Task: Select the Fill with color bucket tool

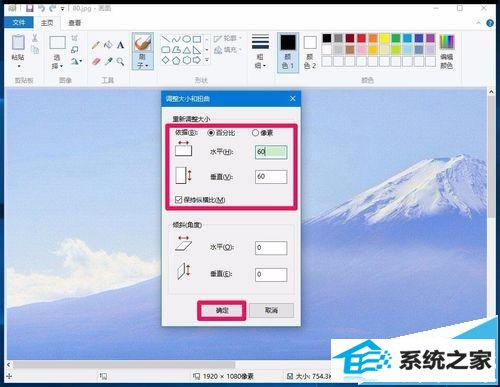Action: 108,45
